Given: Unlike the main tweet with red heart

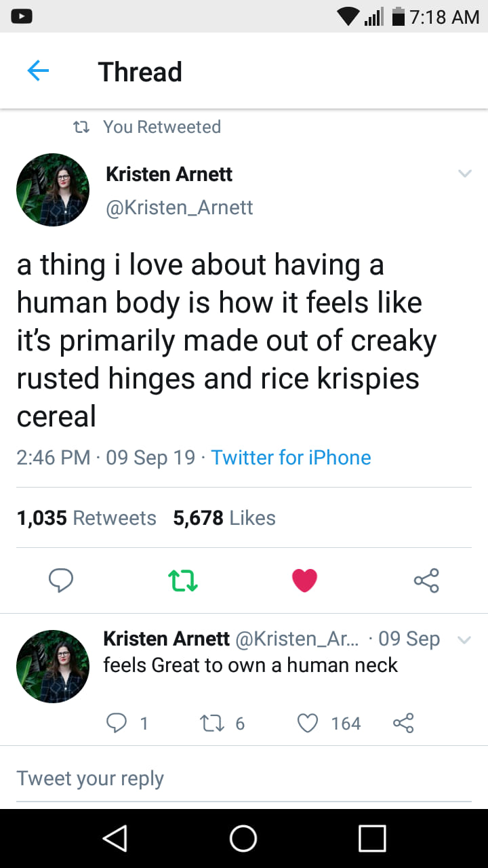Looking at the screenshot, I should pos(304,580).
